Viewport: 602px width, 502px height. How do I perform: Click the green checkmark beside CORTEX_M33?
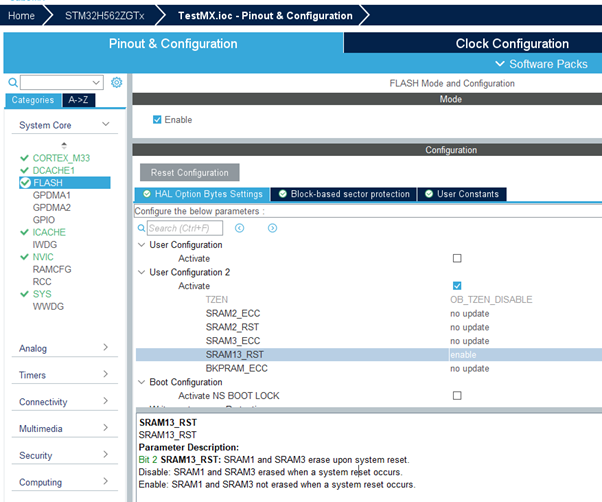coord(24,158)
